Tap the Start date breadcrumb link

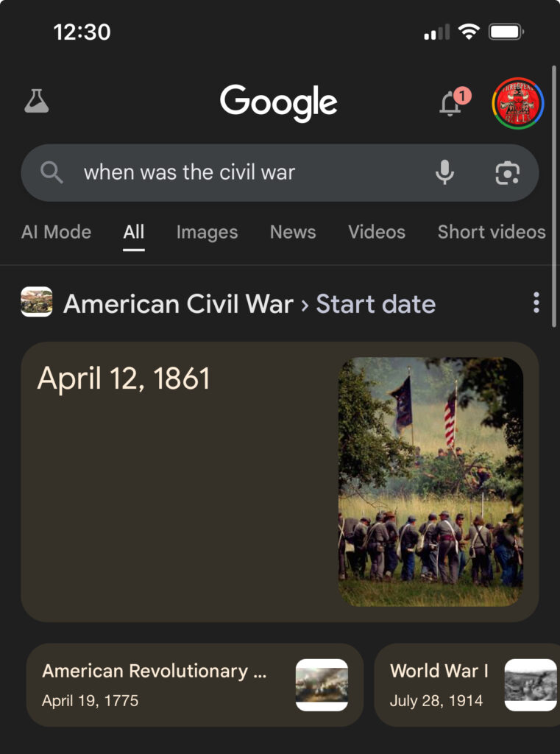point(376,304)
